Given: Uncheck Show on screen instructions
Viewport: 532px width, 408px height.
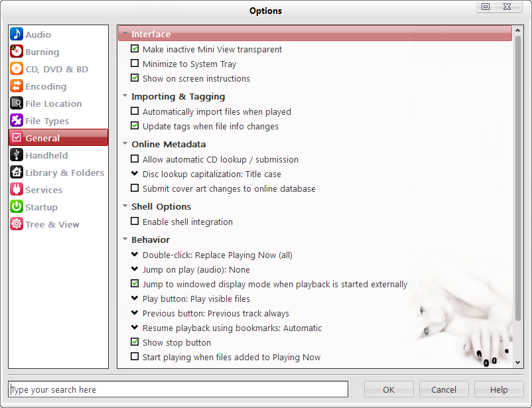Looking at the screenshot, I should click(x=135, y=78).
